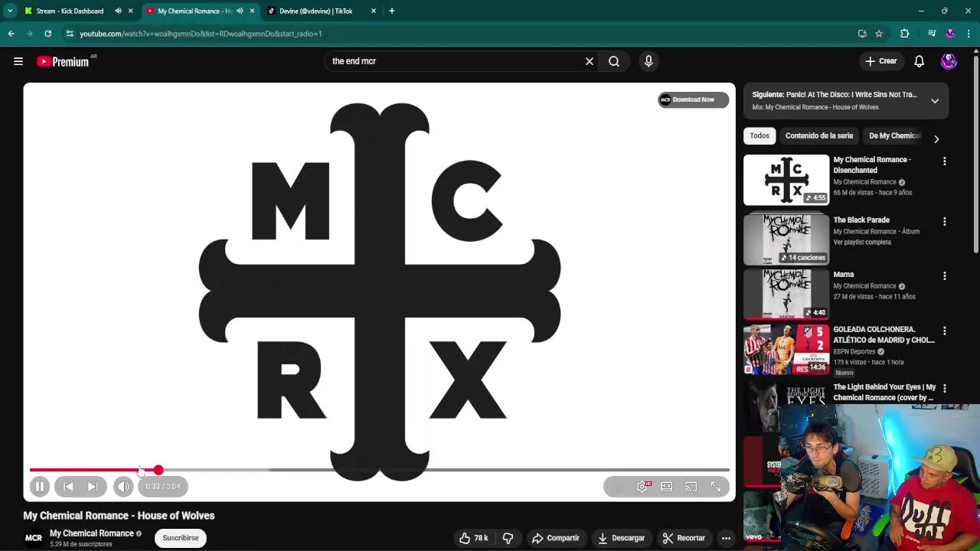Switch to Devine TikTok browser tab
Screen dimensions: 980x551
pos(315,11)
